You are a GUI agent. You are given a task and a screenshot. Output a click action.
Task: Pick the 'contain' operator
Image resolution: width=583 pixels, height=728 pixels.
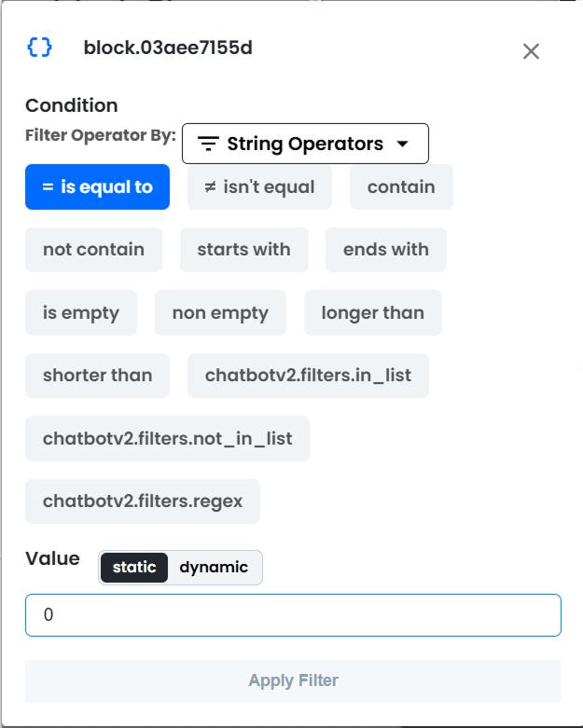point(401,186)
